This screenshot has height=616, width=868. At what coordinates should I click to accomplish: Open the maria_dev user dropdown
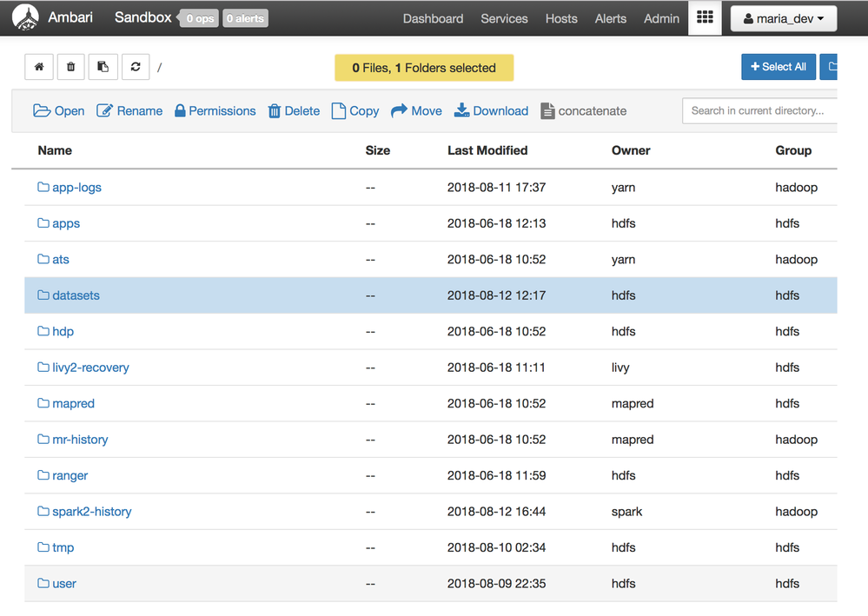784,19
